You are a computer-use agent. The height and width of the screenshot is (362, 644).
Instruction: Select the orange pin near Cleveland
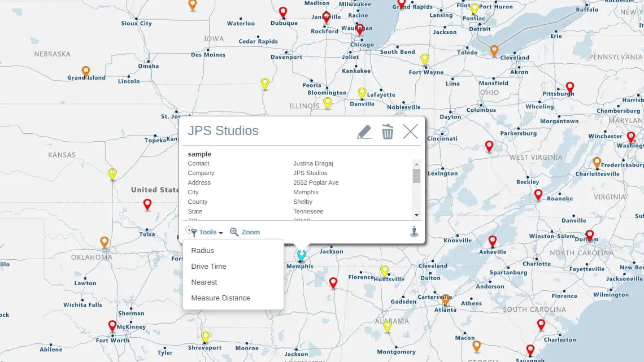click(x=494, y=50)
